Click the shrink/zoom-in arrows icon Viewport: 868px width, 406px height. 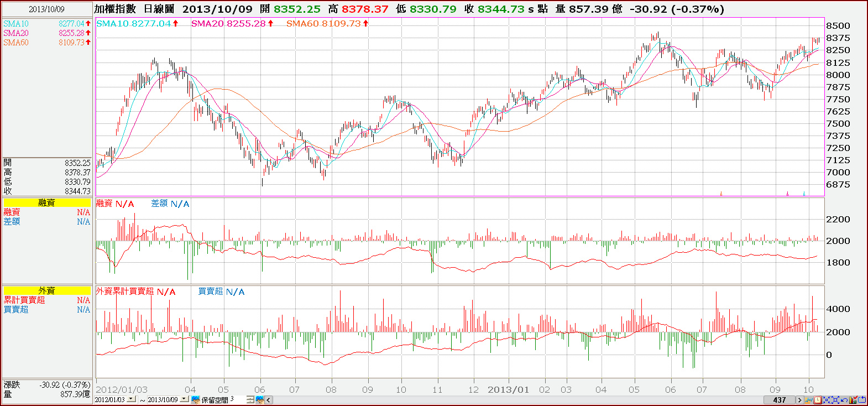point(827,400)
